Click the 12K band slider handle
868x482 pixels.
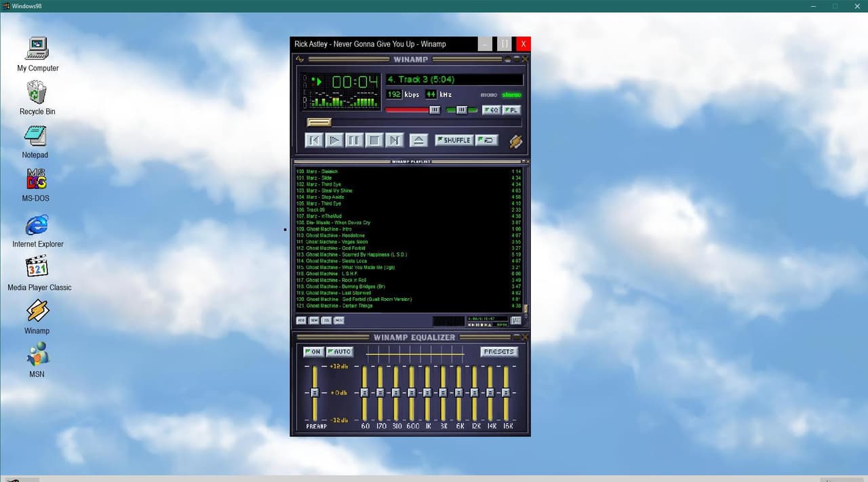(x=475, y=393)
